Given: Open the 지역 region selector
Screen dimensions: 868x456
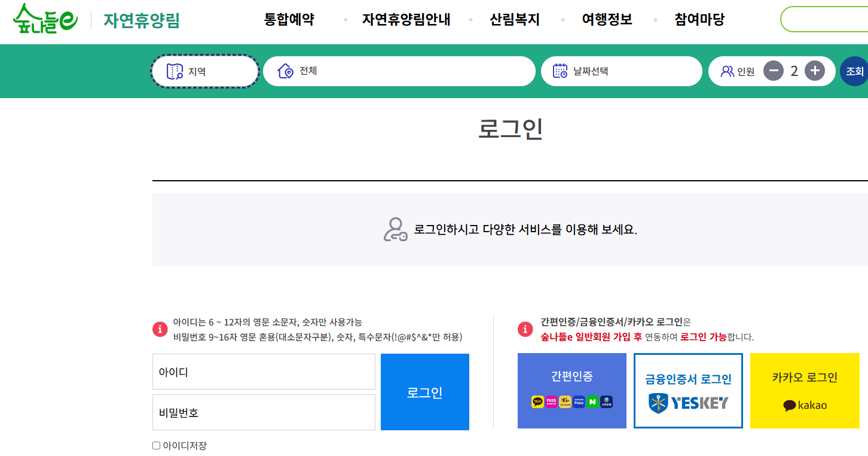Looking at the screenshot, I should 205,71.
